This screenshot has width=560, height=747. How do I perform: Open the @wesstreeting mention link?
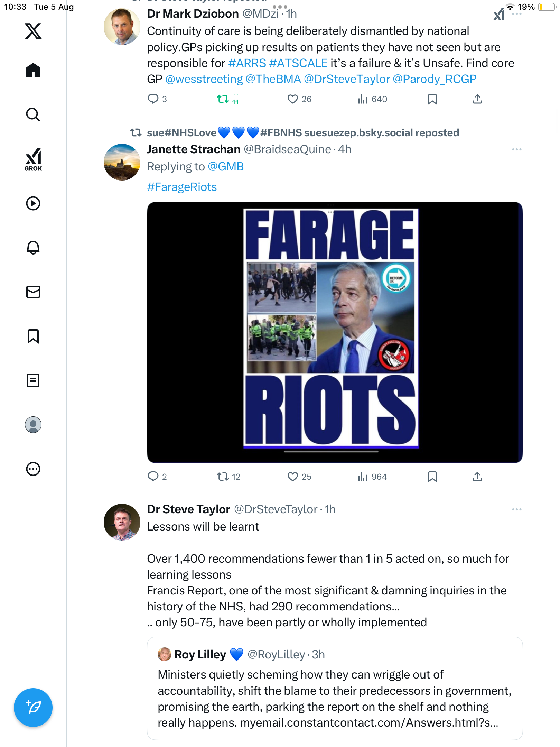coord(204,79)
